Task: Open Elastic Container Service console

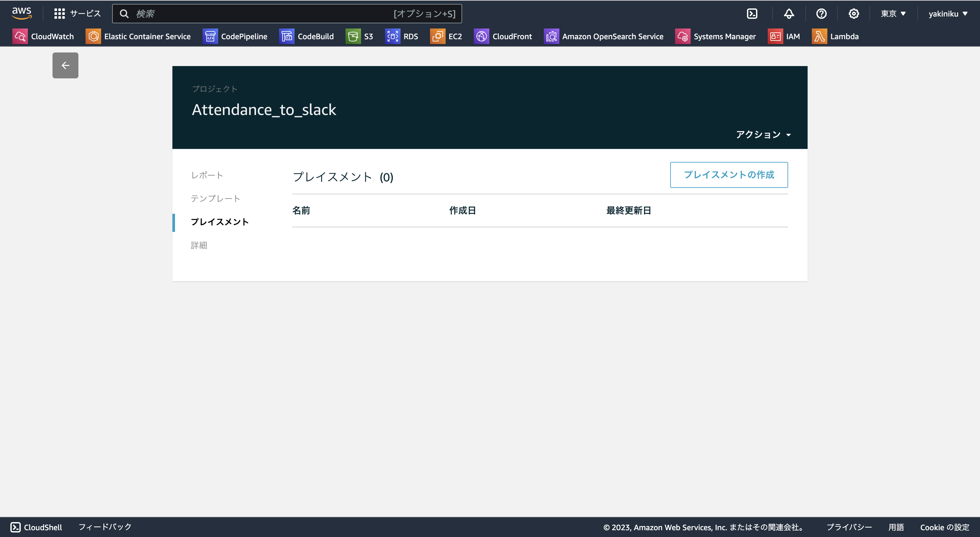Action: coord(138,36)
